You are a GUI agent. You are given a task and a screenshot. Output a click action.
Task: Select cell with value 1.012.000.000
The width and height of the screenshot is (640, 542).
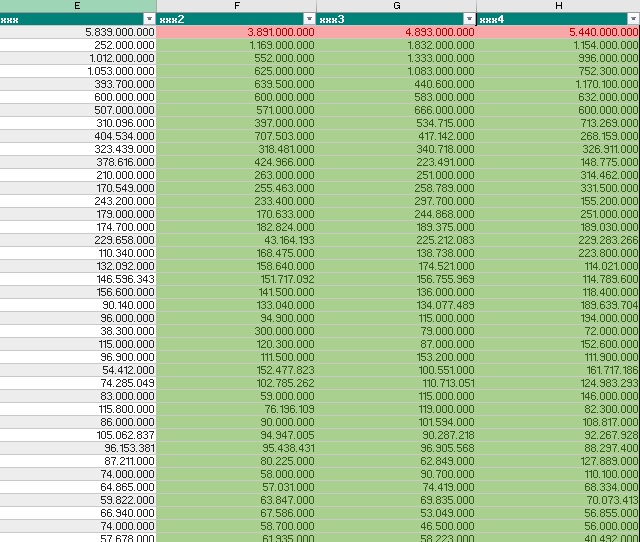pyautogui.click(x=78, y=58)
